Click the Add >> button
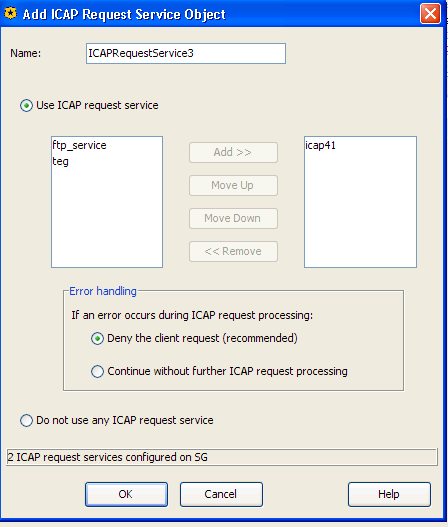 tap(233, 152)
